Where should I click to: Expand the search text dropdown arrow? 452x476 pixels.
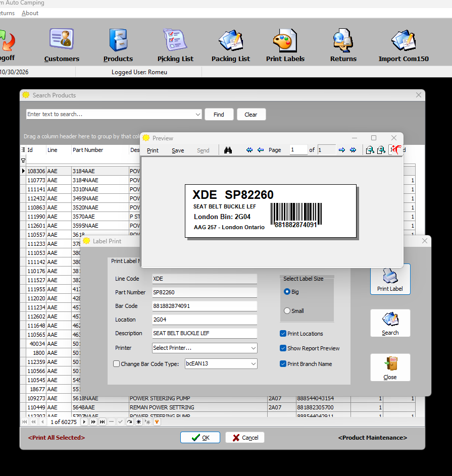198,115
